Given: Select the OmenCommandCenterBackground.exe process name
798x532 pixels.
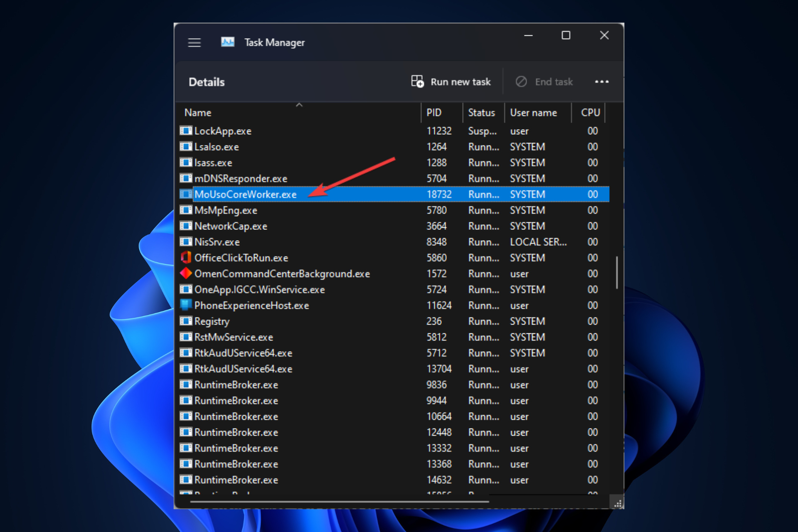Looking at the screenshot, I should coord(282,273).
